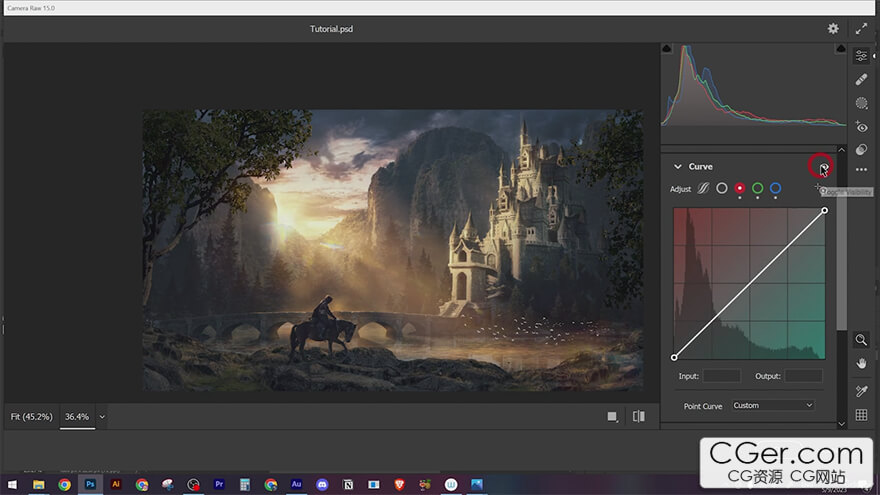880x495 pixels.
Task: Open Photos app from taskbar
Action: point(477,484)
